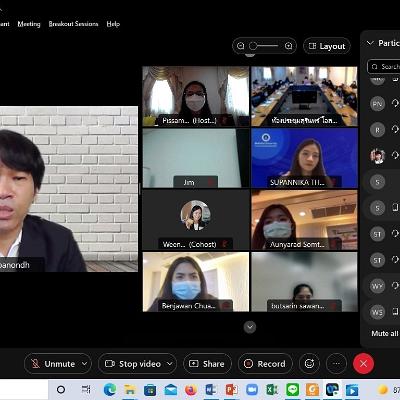Click headset icon next to PN

(395, 103)
